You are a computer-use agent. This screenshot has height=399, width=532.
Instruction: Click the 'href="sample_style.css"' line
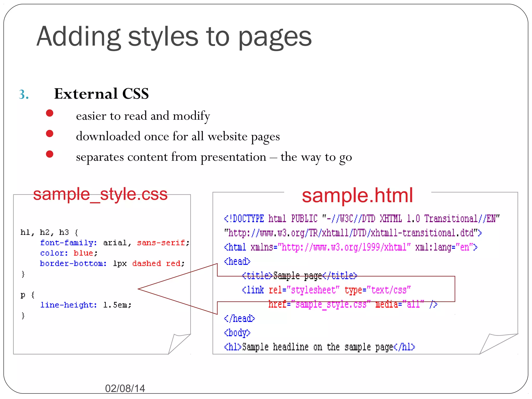pos(353,304)
